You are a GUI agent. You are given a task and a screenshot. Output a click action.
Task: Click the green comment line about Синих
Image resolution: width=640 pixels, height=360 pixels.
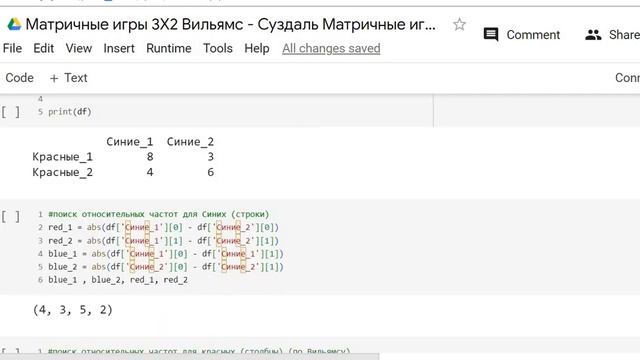159,214
